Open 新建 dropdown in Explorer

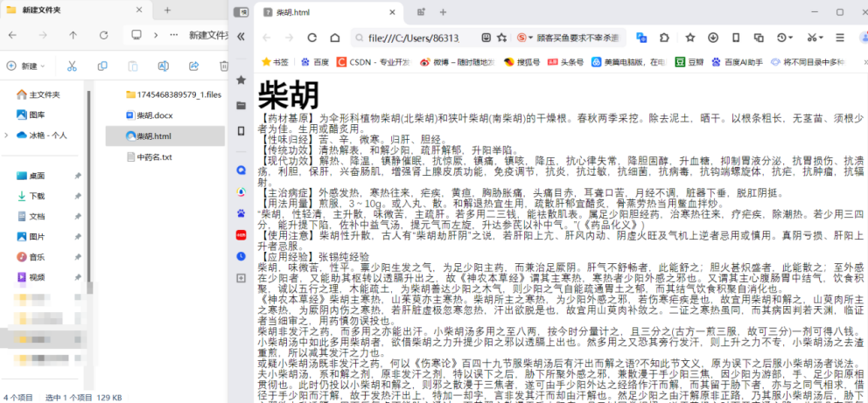pyautogui.click(x=25, y=66)
